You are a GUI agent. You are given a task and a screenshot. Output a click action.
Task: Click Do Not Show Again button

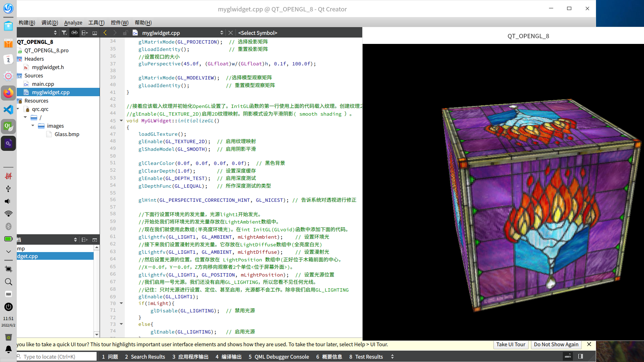[x=556, y=345]
